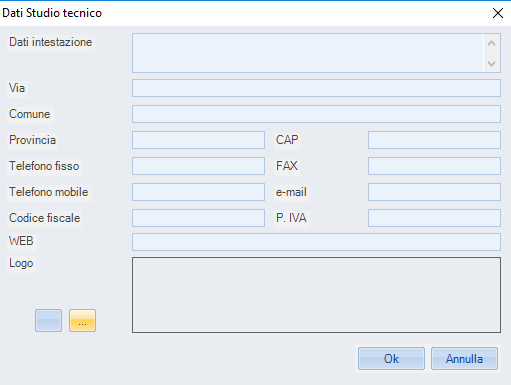Image resolution: width=511 pixels, height=385 pixels.
Task: Click the e-mail label
Action: [x=291, y=192]
